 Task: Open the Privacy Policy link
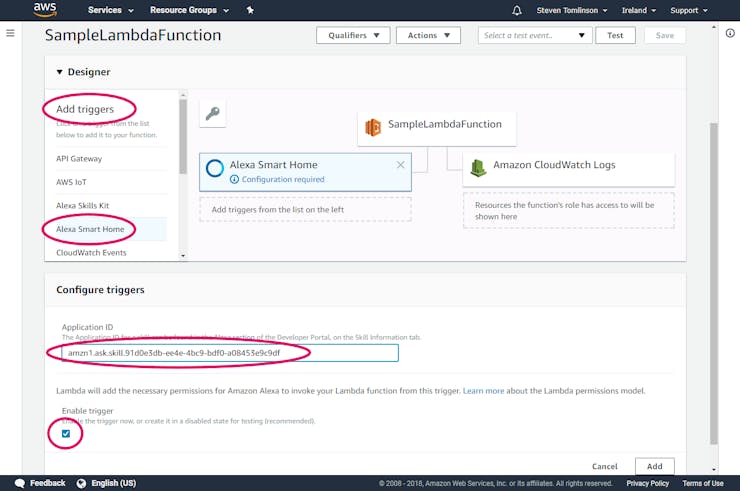tap(648, 483)
